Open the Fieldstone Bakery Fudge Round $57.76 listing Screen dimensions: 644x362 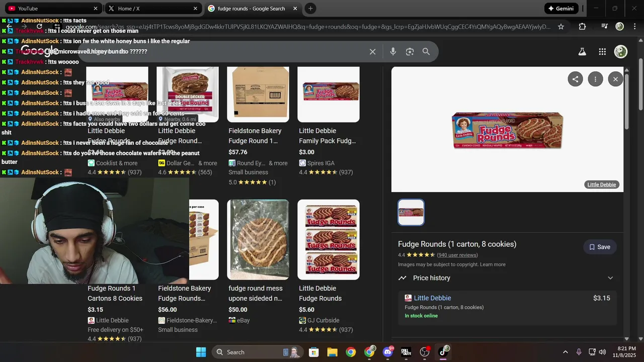point(255,136)
